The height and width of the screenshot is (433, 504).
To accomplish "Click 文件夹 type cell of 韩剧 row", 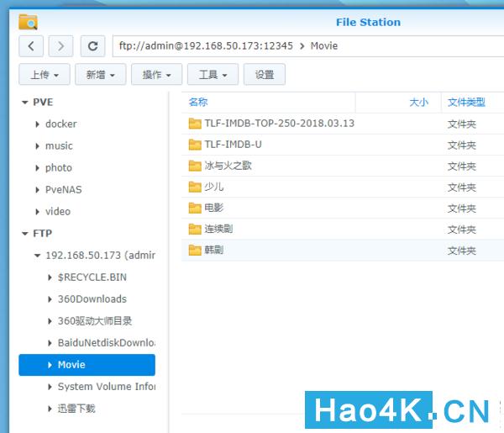I will tap(461, 251).
